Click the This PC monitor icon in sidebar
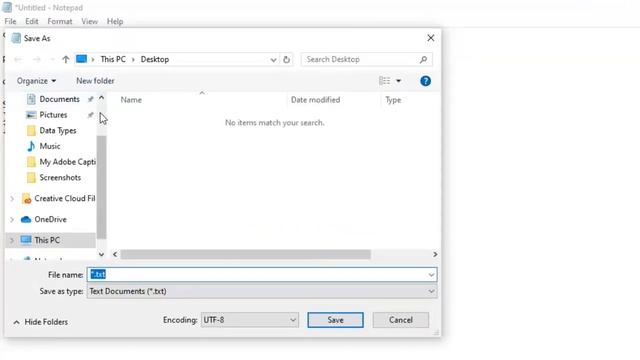This screenshot has height=360, width=640. [x=26, y=240]
